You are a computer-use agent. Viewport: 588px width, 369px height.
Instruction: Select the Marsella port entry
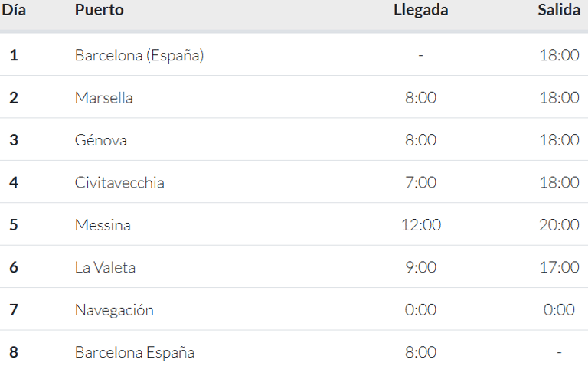point(104,98)
